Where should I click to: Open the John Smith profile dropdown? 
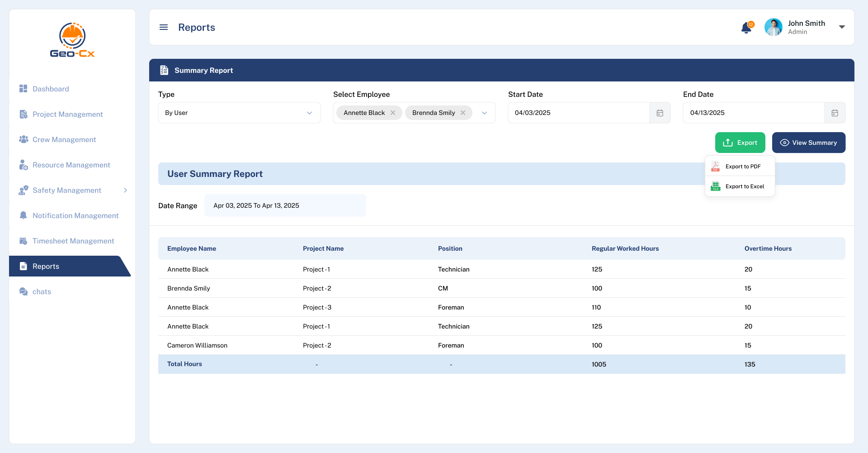point(842,27)
